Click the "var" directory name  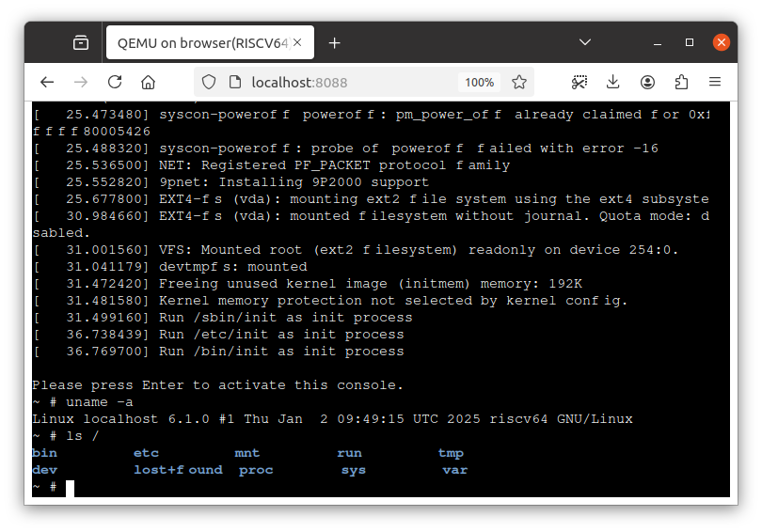point(455,470)
